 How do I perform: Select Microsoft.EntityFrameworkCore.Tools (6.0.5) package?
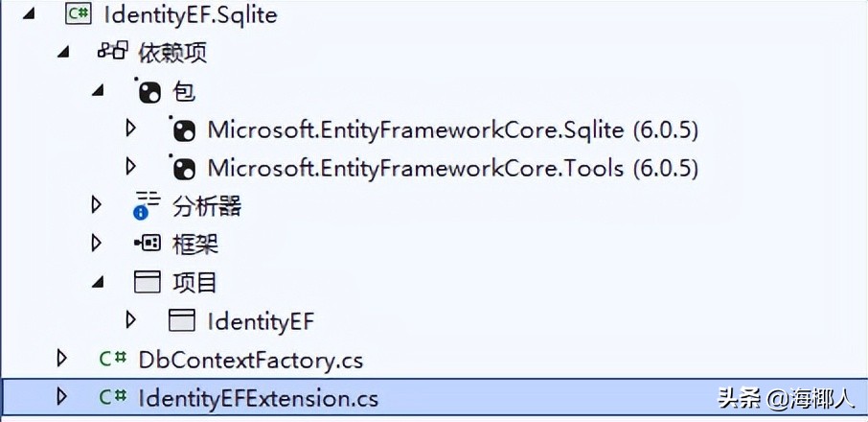(x=452, y=169)
